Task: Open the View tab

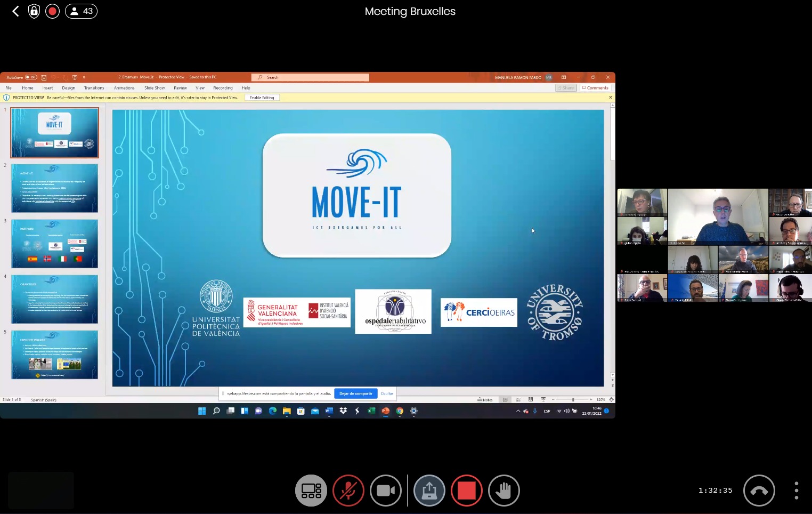Action: (x=200, y=88)
